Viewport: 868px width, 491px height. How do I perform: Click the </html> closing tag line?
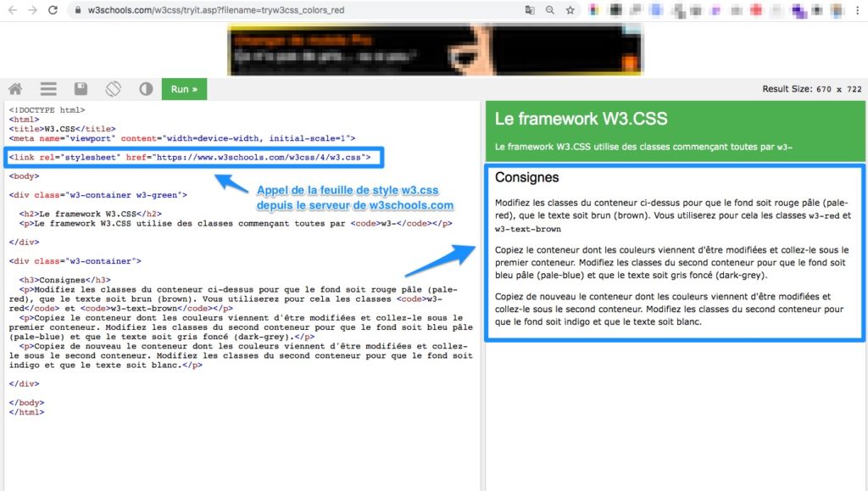(x=26, y=412)
